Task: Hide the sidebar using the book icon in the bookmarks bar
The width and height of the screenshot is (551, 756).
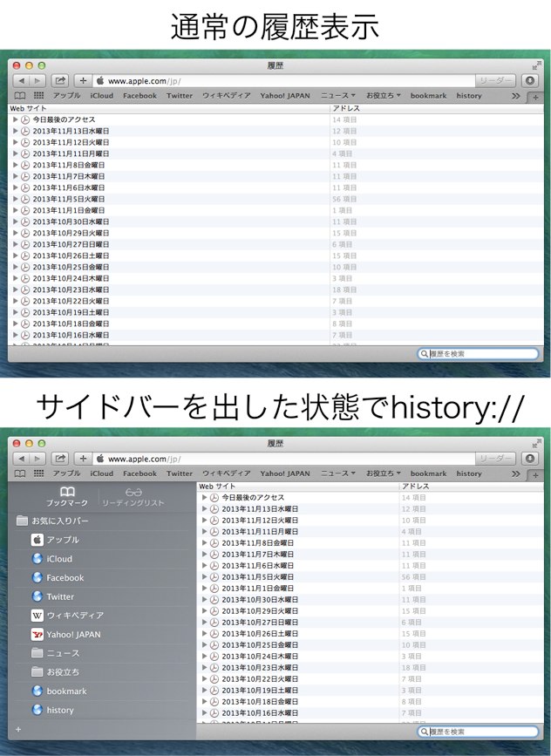Action: pos(20,473)
